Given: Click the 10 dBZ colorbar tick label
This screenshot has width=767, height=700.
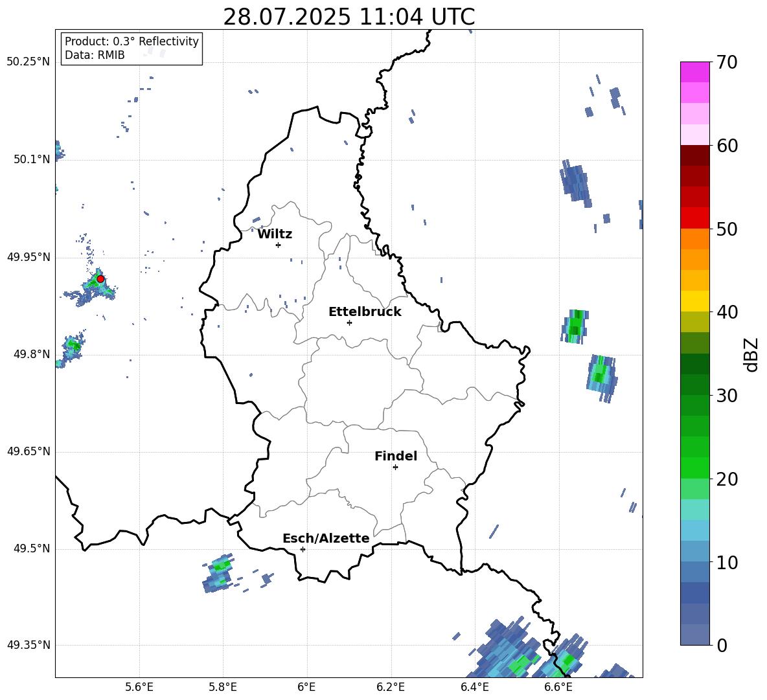Looking at the screenshot, I should (727, 562).
